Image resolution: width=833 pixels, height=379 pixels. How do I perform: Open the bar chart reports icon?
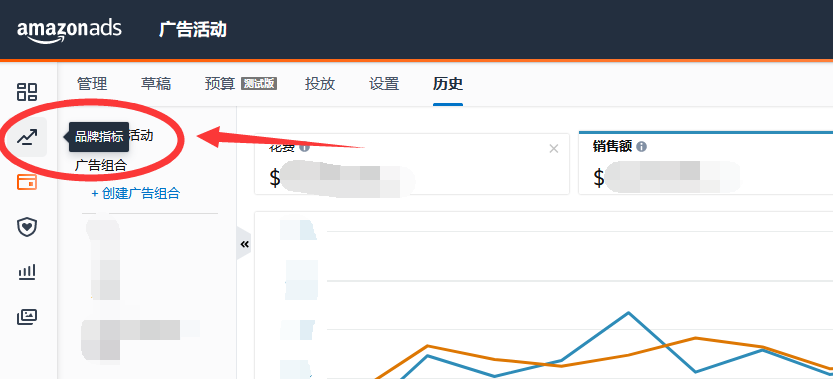(27, 273)
